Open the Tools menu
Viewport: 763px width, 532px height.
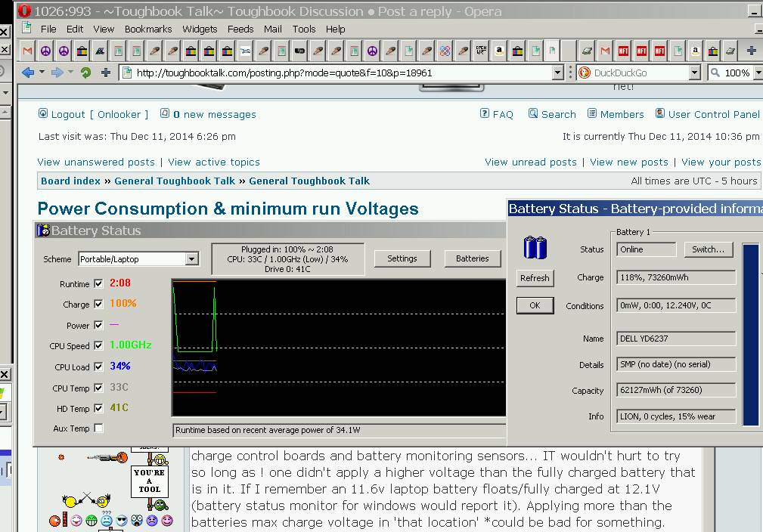(x=304, y=29)
